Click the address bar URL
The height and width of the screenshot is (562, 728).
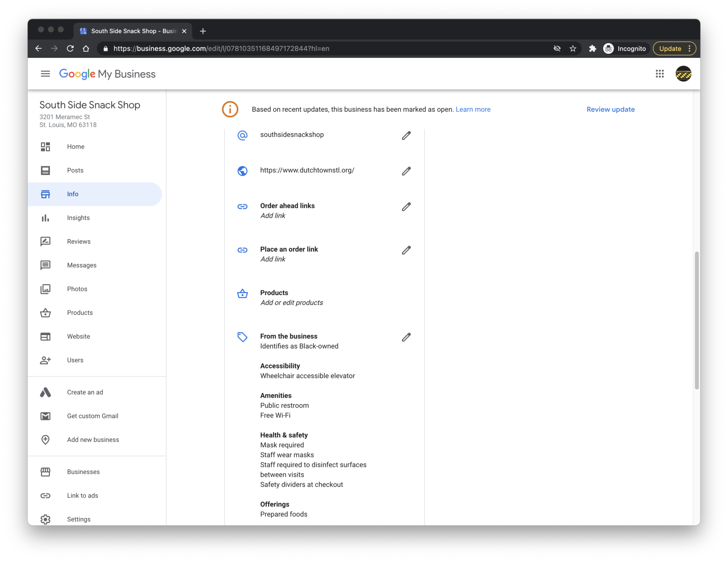pos(221,48)
